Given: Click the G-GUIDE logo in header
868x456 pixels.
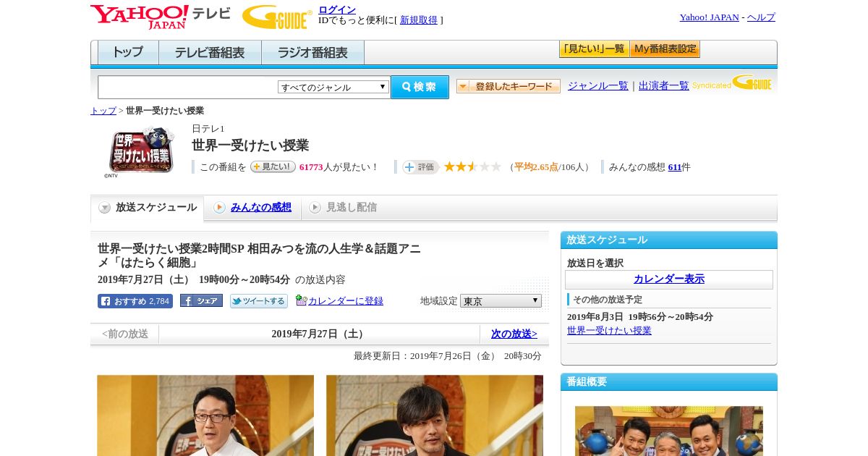Looking at the screenshot, I should [277, 17].
